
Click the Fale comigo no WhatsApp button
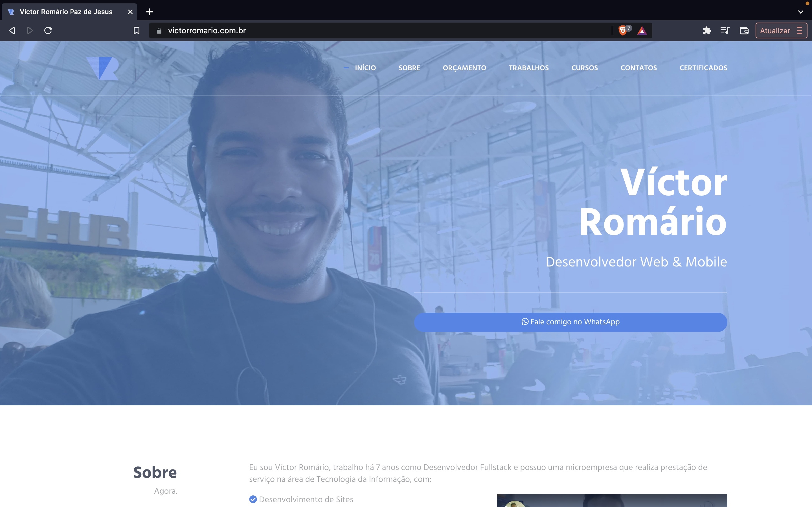point(570,322)
